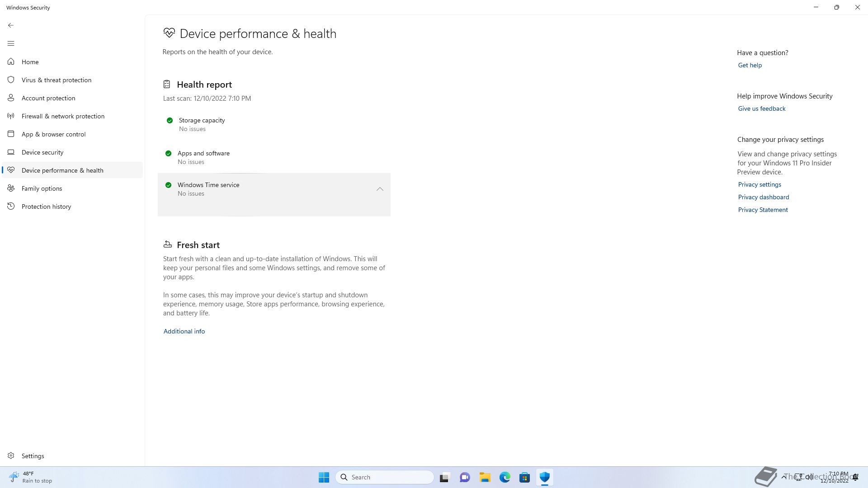Click the green check beside Apps and software
The image size is (868, 488).
point(168,153)
